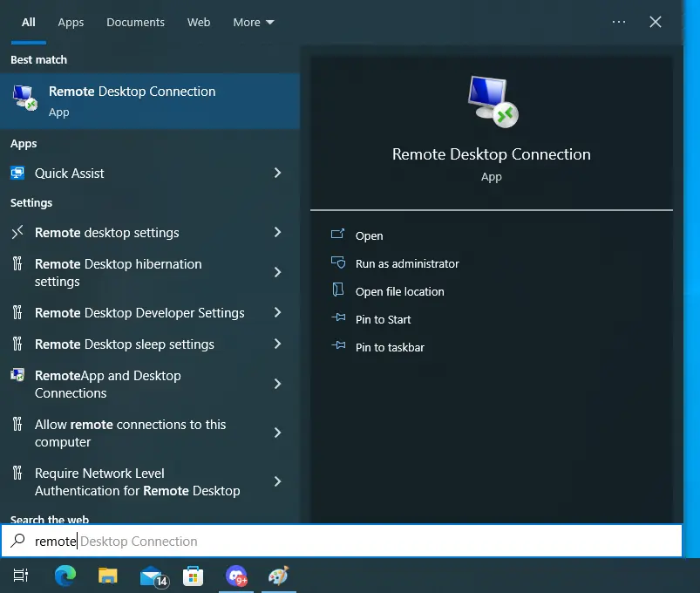Image resolution: width=700 pixels, height=593 pixels.
Task: Open the three-dot options menu
Action: [x=619, y=22]
